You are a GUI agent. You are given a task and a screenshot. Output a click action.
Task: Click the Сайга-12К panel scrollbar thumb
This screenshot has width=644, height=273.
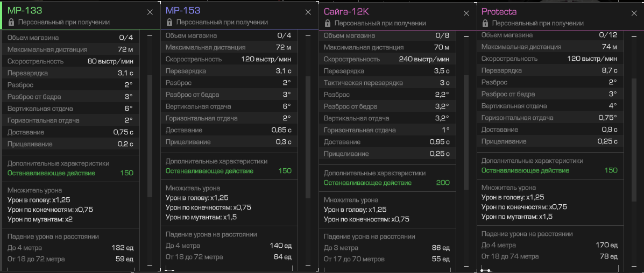click(466, 132)
